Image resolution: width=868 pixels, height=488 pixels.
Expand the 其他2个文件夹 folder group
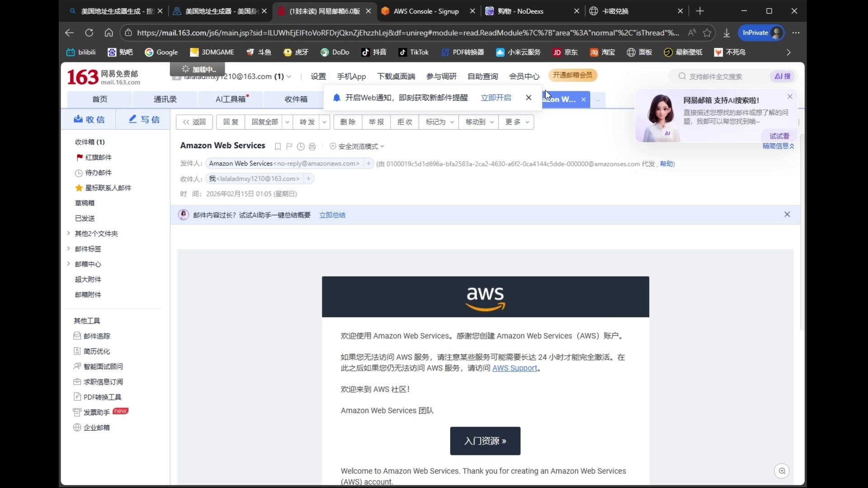tap(97, 234)
